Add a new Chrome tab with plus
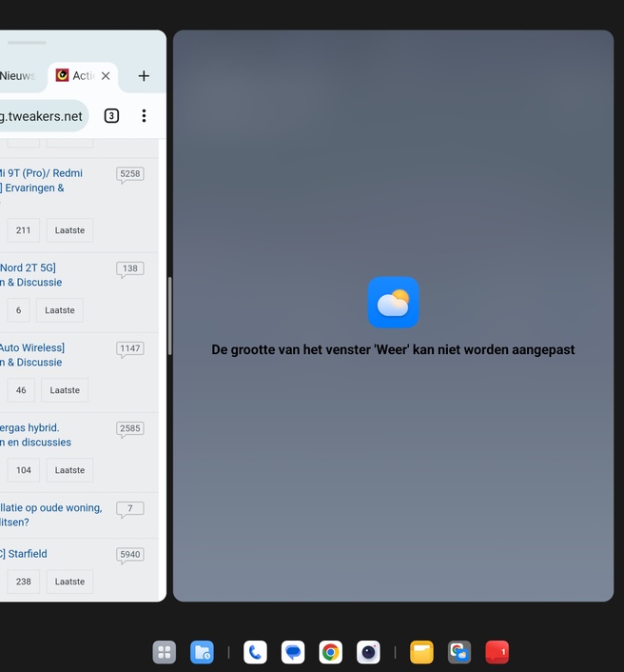This screenshot has width=624, height=672. [x=144, y=76]
